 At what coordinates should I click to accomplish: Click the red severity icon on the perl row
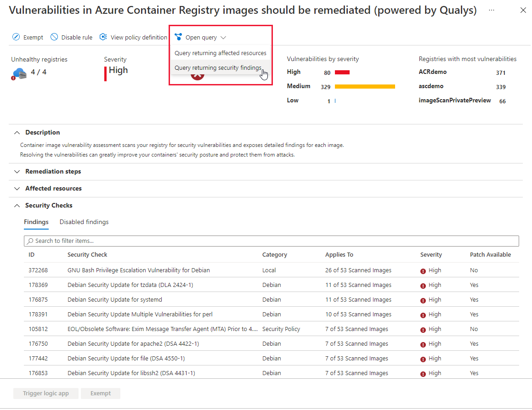pos(423,314)
